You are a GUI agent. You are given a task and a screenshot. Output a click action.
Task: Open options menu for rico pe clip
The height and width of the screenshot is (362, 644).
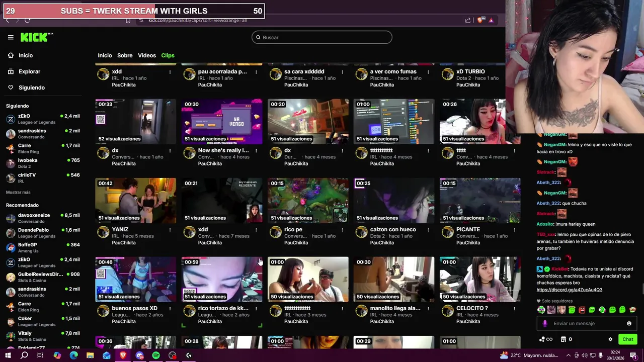[342, 230]
